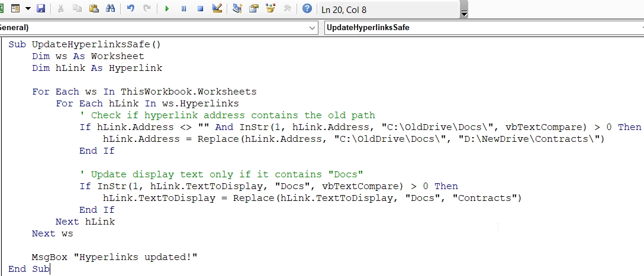Click the toolbar options overflow arrow

point(464,13)
